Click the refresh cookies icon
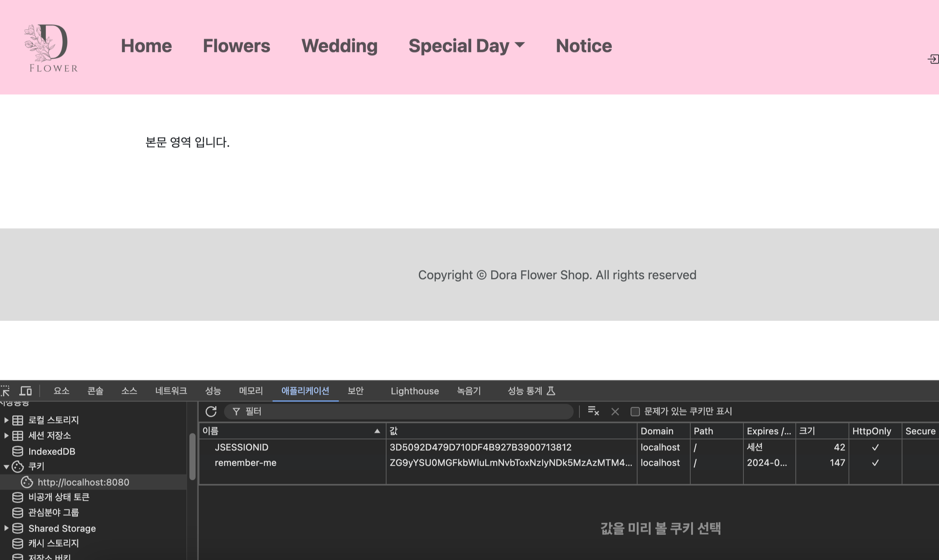This screenshot has height=560, width=939. 211,411
